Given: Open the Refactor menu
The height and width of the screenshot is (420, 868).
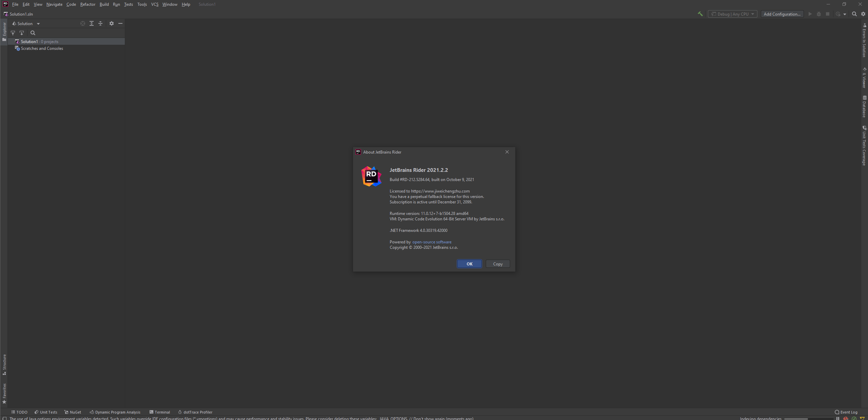Looking at the screenshot, I should click(88, 4).
